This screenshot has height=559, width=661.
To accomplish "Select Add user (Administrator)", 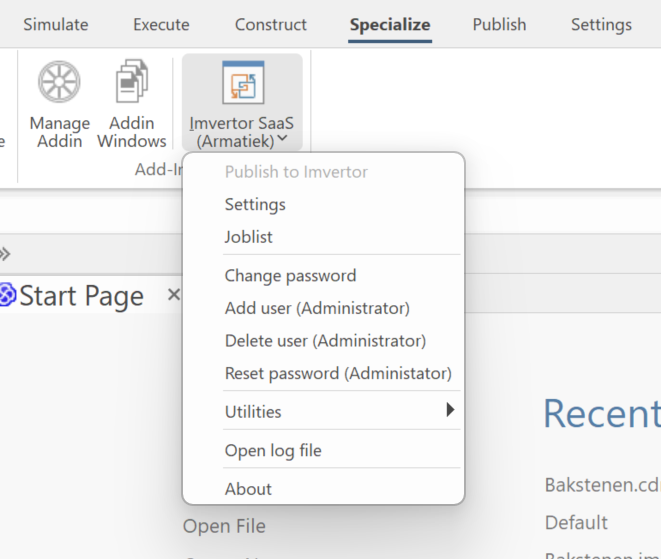I will pos(317,308).
